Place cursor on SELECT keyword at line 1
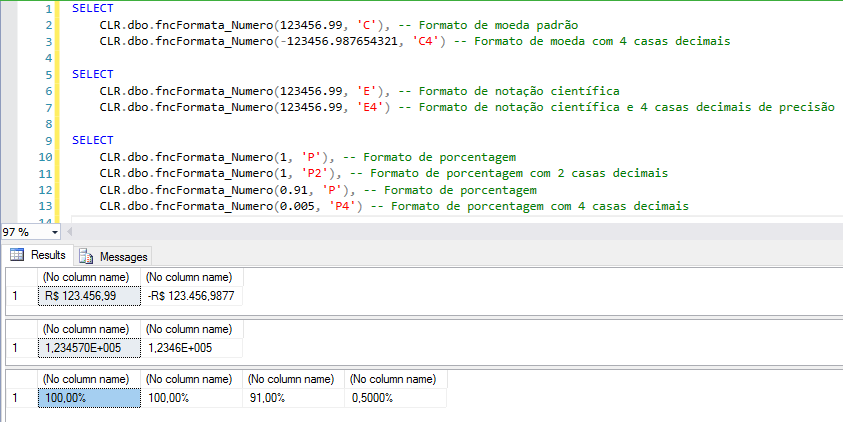 [93, 8]
